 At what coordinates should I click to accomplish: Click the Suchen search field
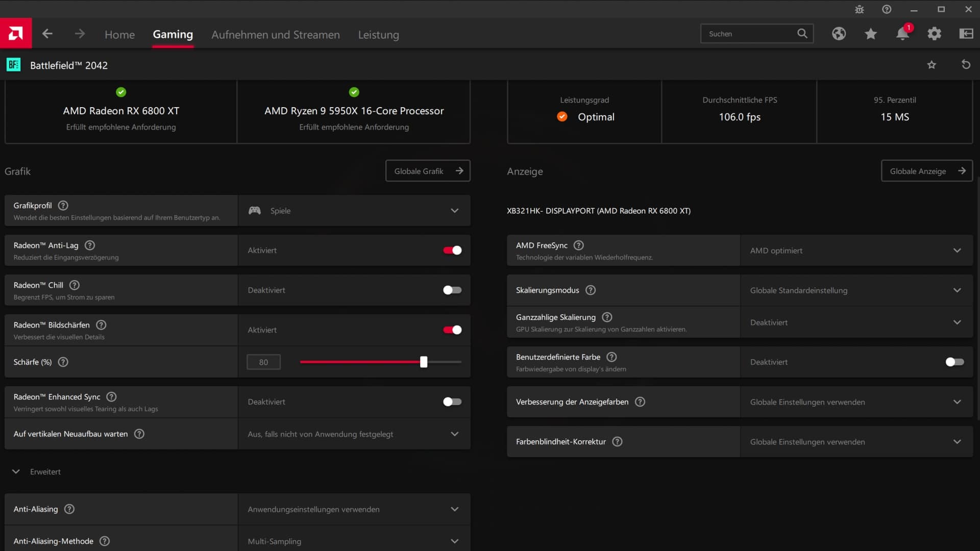(x=756, y=34)
